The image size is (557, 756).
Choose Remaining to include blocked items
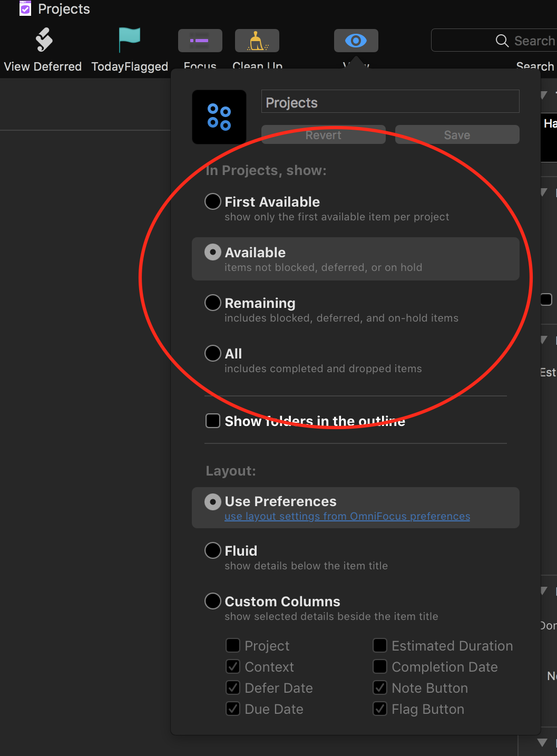click(213, 303)
